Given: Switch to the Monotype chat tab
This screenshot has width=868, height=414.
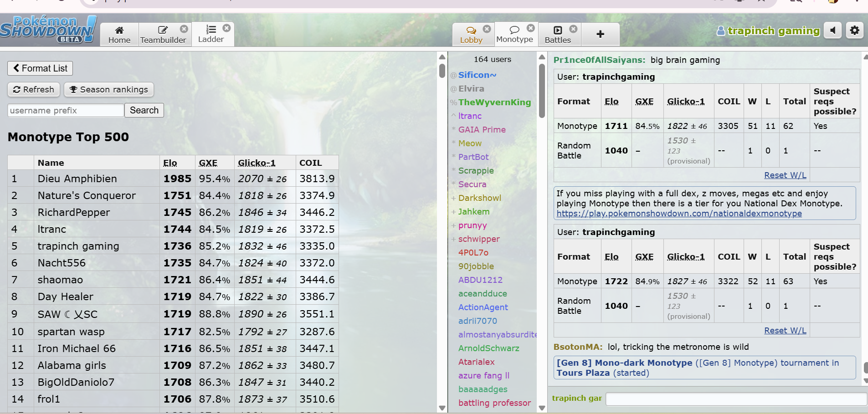Looking at the screenshot, I should (514, 35).
